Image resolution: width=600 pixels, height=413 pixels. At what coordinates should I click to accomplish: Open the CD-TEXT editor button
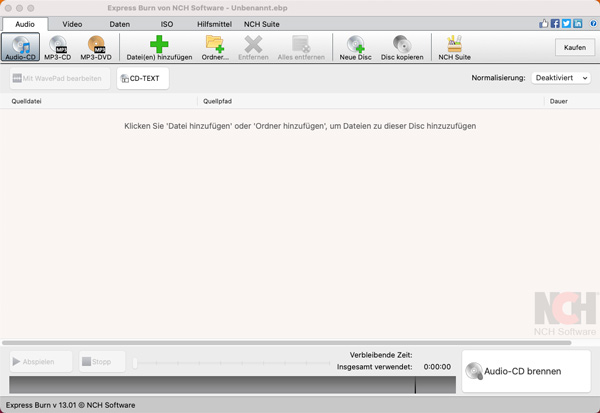pyautogui.click(x=143, y=78)
